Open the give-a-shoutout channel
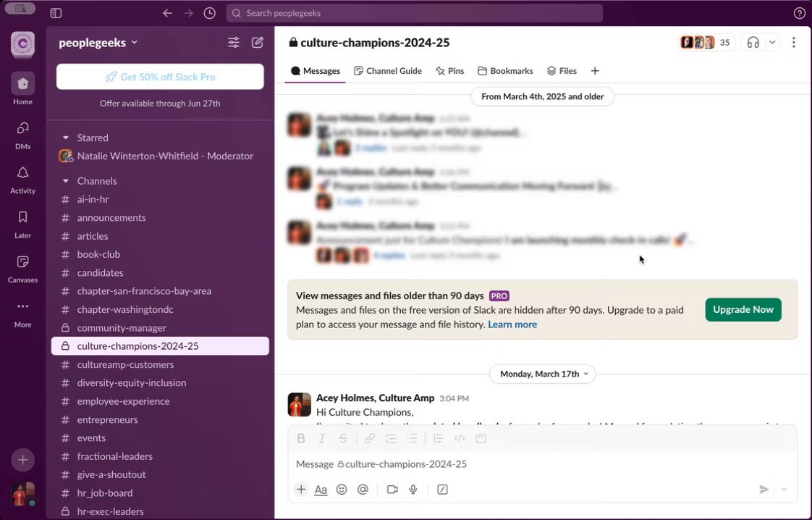 tap(160, 475)
